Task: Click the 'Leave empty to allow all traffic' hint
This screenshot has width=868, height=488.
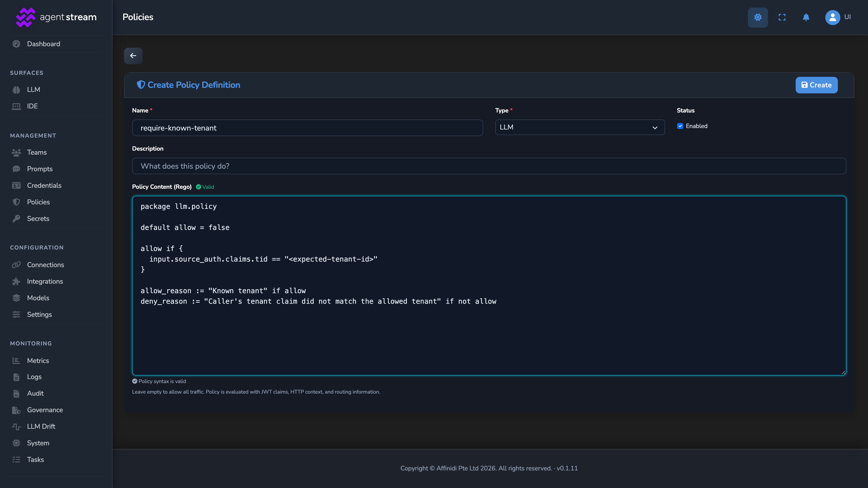Action: pos(256,392)
